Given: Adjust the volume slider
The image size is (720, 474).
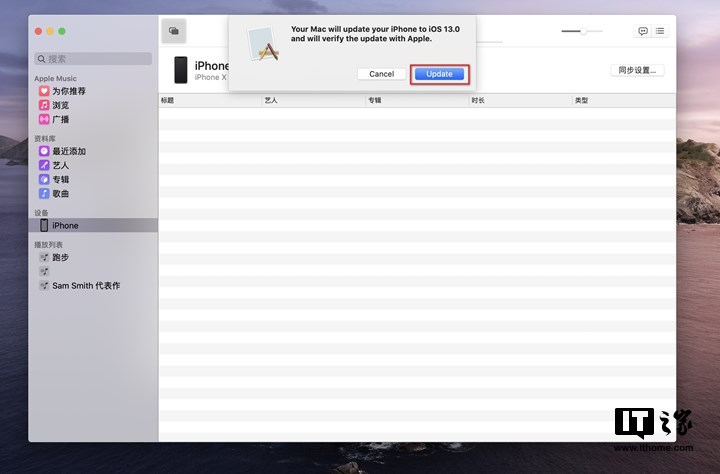Looking at the screenshot, I should 582,31.
